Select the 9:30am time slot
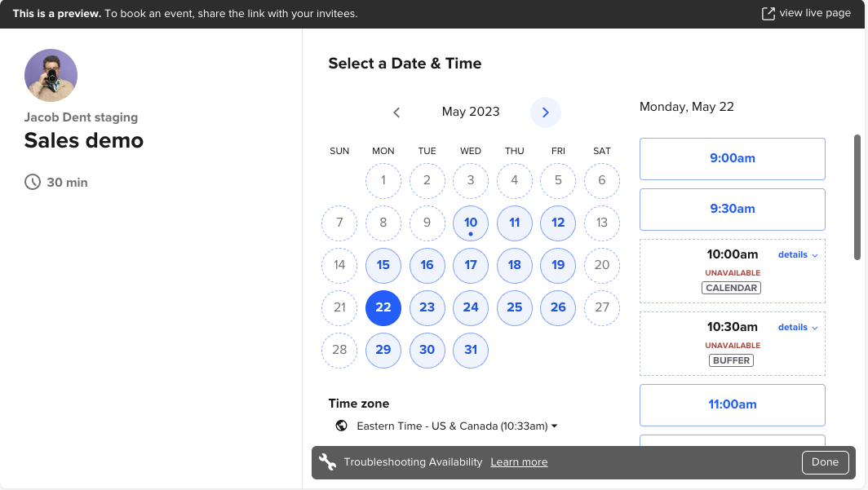This screenshot has width=868, height=490. (x=732, y=209)
